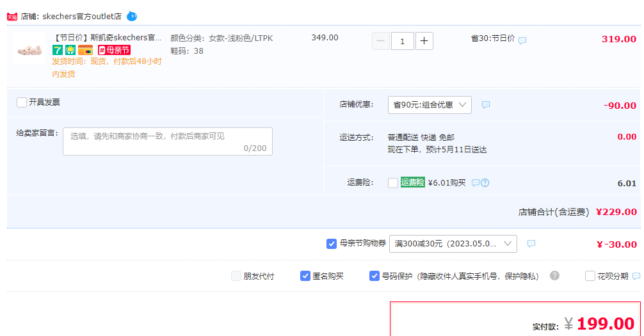Click the 319.00 item subtotal price

pyautogui.click(x=619, y=39)
